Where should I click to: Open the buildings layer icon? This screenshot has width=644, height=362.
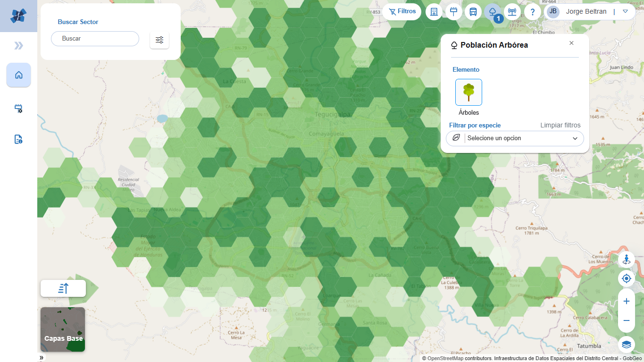click(x=434, y=12)
